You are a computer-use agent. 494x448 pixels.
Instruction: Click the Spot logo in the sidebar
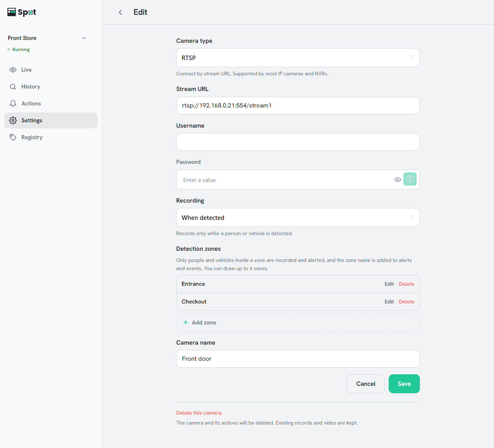point(22,12)
